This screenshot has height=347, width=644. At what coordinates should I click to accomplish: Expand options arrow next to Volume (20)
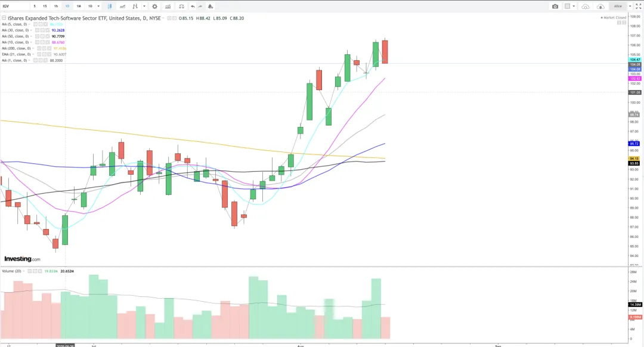[24, 271]
